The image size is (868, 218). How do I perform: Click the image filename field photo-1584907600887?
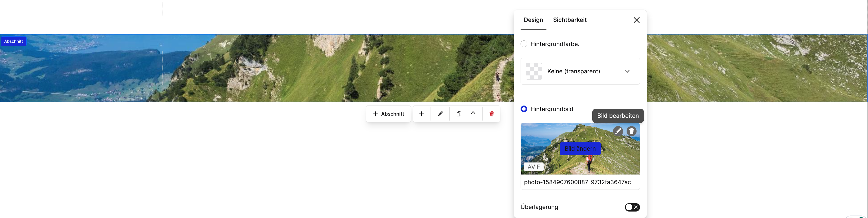[580, 182]
